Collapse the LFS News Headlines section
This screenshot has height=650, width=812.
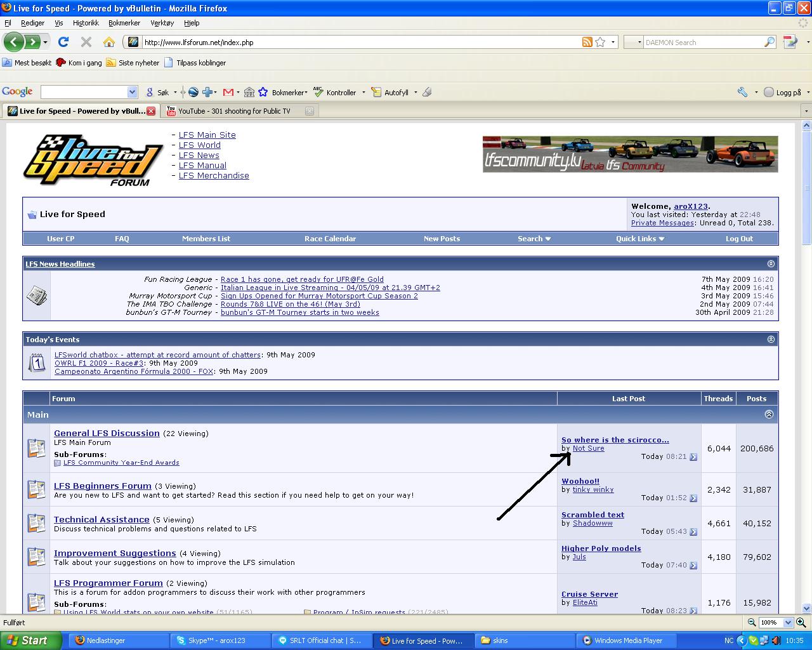(x=771, y=264)
